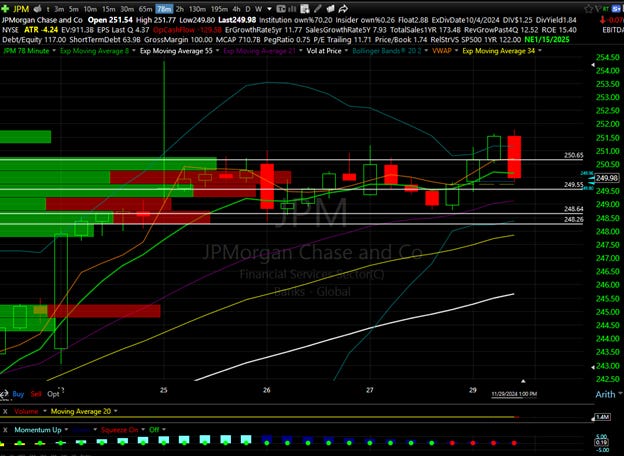
Task: Open the Exp Moving Average 55 dropdown
Action: point(217,51)
